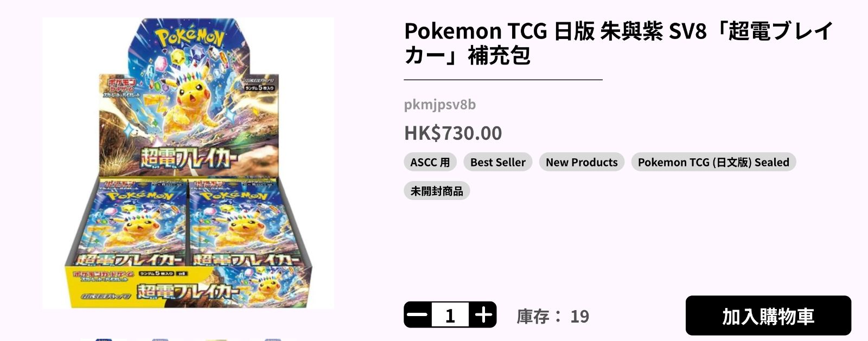This screenshot has height=341, width=868.
Task: Click the product title 超電ブレイカー 補充包
Action: tap(618, 43)
